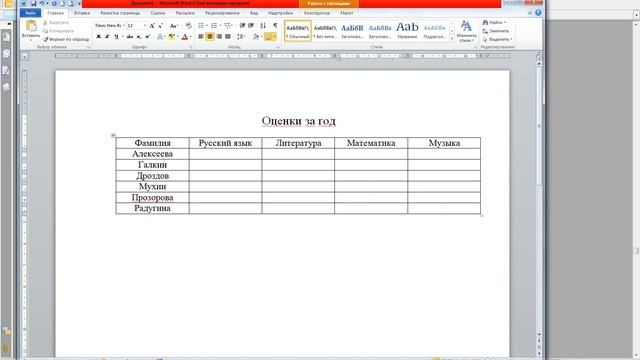
Task: Open the Borders dropdown arrow
Action: (274, 37)
